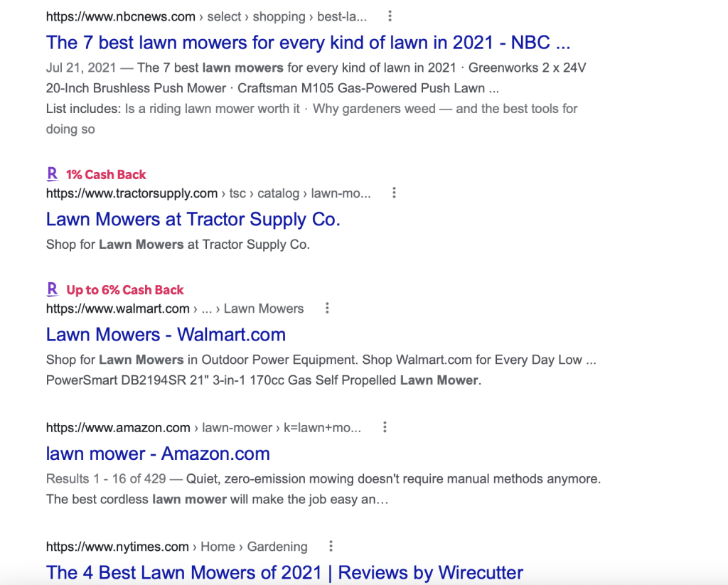
Task: Open Lawn Mowers - Walmart.com link
Action: (166, 334)
